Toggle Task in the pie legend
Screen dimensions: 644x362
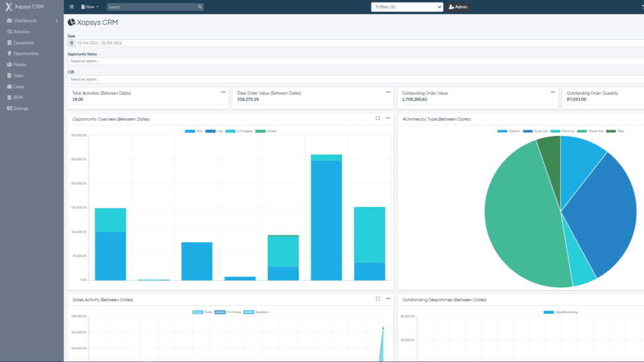pos(615,131)
